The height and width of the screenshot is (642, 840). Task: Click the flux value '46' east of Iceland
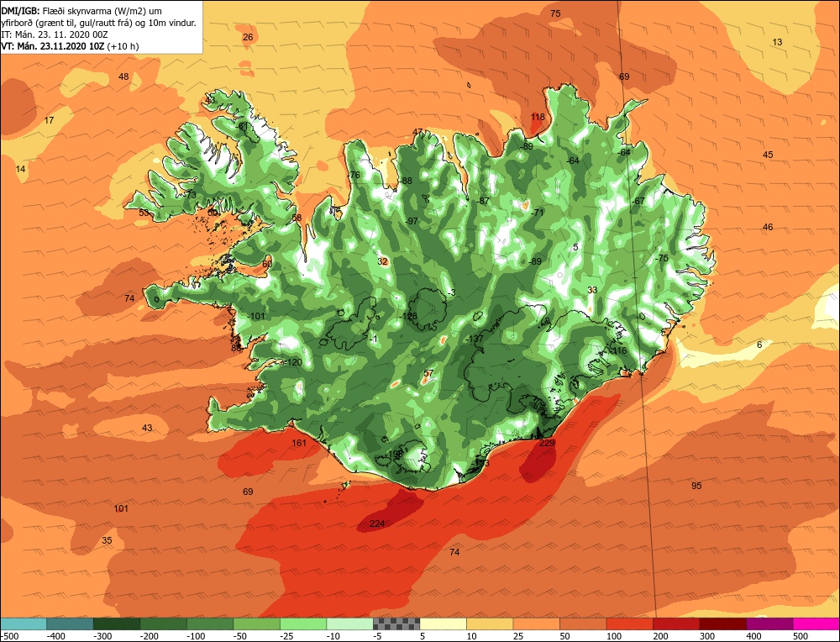tap(769, 227)
